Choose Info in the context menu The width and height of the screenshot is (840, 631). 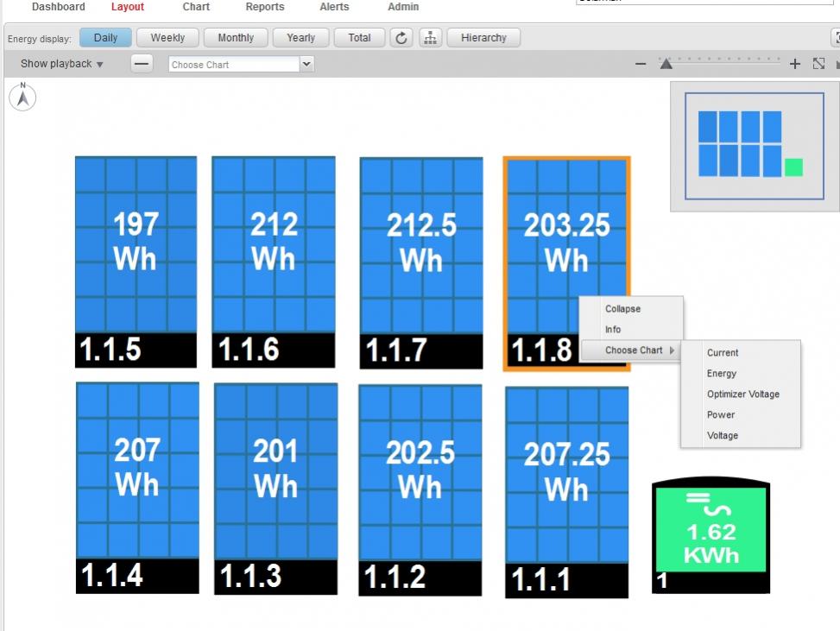(613, 330)
